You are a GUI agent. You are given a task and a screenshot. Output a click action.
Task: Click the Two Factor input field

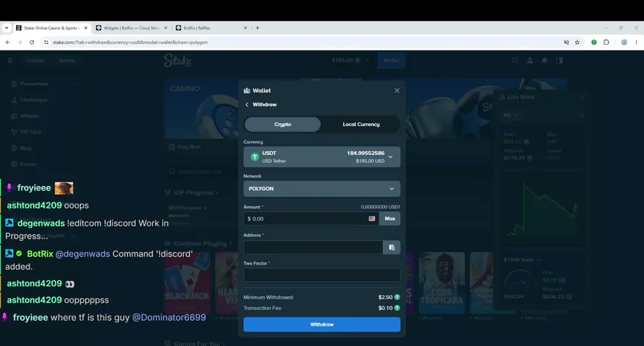(322, 275)
